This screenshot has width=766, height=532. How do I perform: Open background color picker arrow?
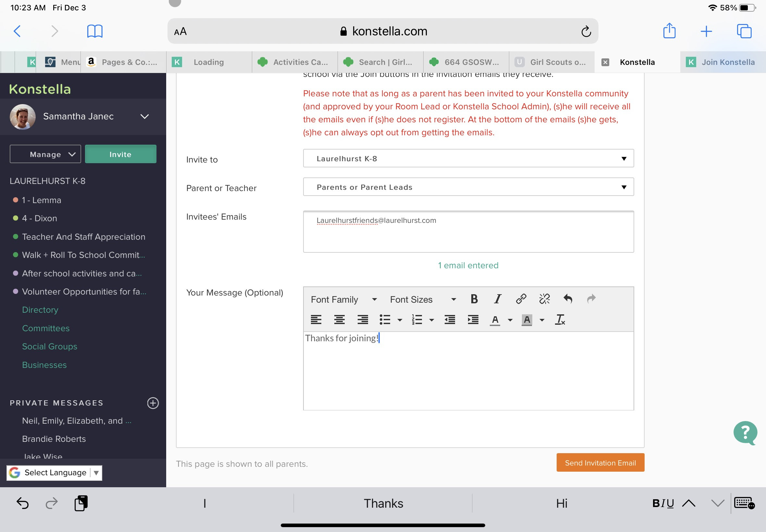(x=542, y=320)
